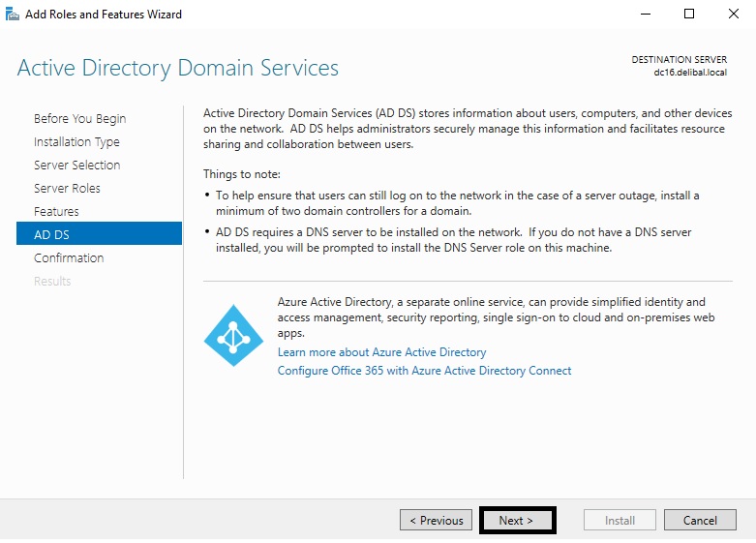Open the Server Roles step

point(67,188)
